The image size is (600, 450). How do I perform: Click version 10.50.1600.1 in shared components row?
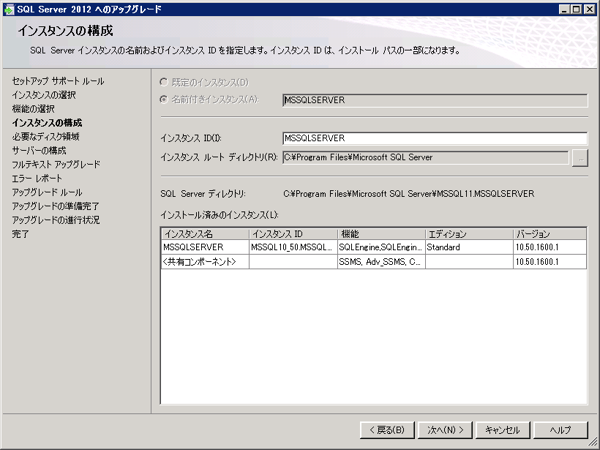pos(549,262)
